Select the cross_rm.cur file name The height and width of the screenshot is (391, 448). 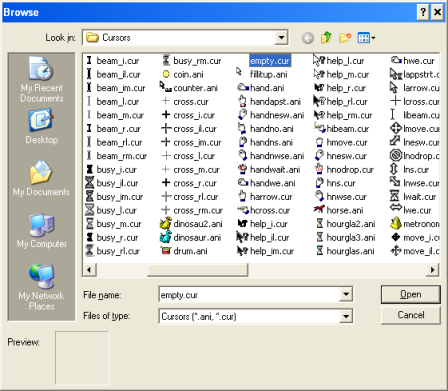[x=198, y=211]
